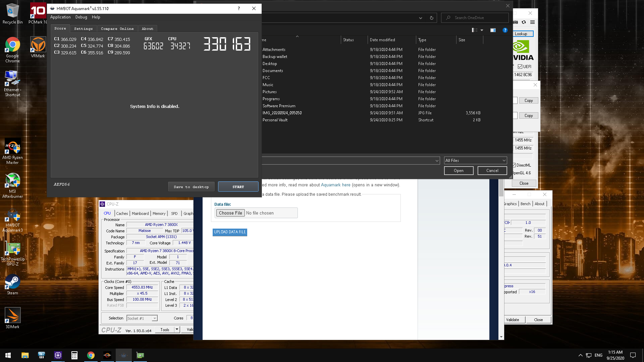The image size is (644, 362).
Task: Open File Explorer from taskbar
Action: tap(25, 355)
